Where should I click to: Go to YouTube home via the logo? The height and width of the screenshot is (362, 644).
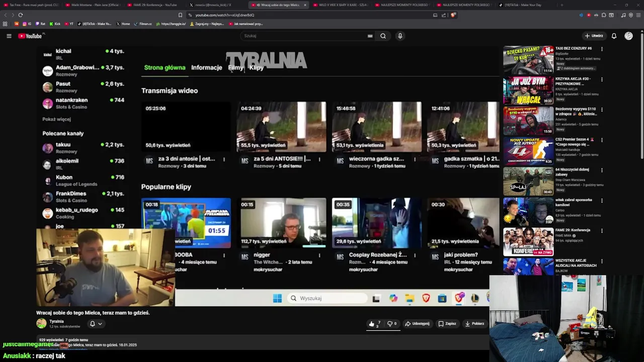30,36
